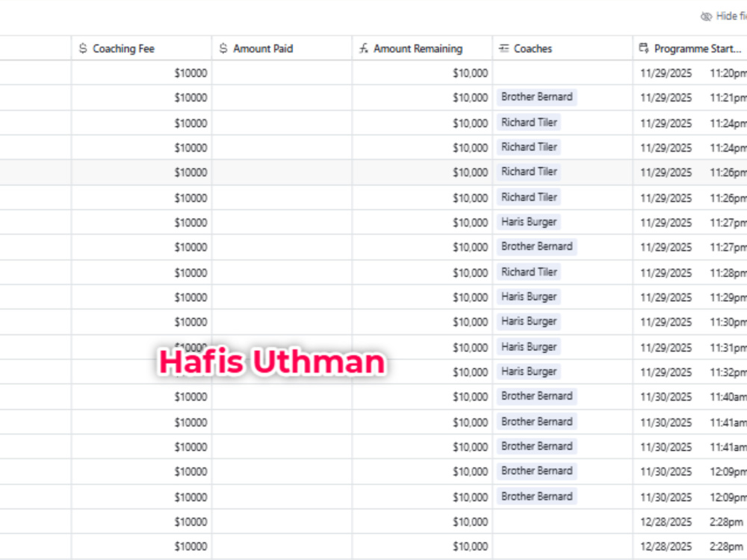
Task: Select the $10000 Coaching Fee in 11:20pm row
Action: 190,73
